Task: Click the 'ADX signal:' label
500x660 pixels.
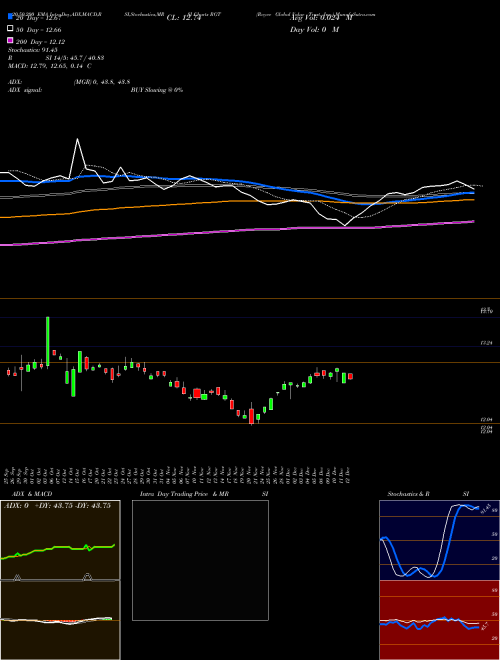Action: pos(25,90)
